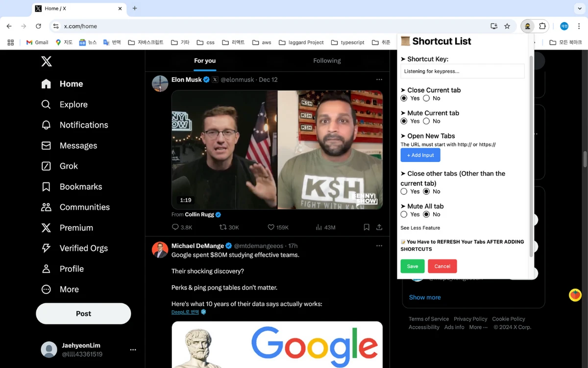Open the 모든 북마크 folder
This screenshot has height=368, width=588.
click(x=565, y=43)
